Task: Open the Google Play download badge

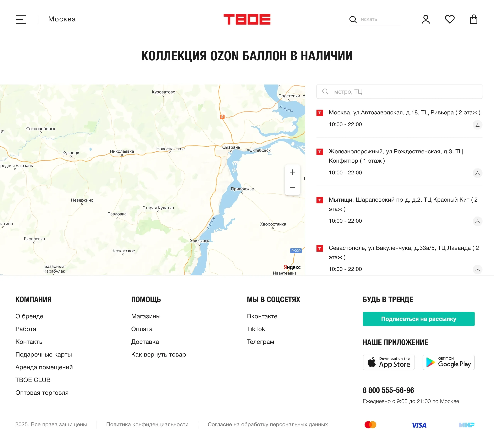Action: pos(448,362)
